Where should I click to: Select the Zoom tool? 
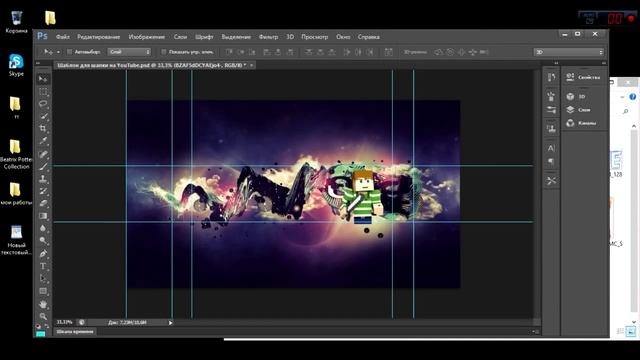(x=43, y=316)
